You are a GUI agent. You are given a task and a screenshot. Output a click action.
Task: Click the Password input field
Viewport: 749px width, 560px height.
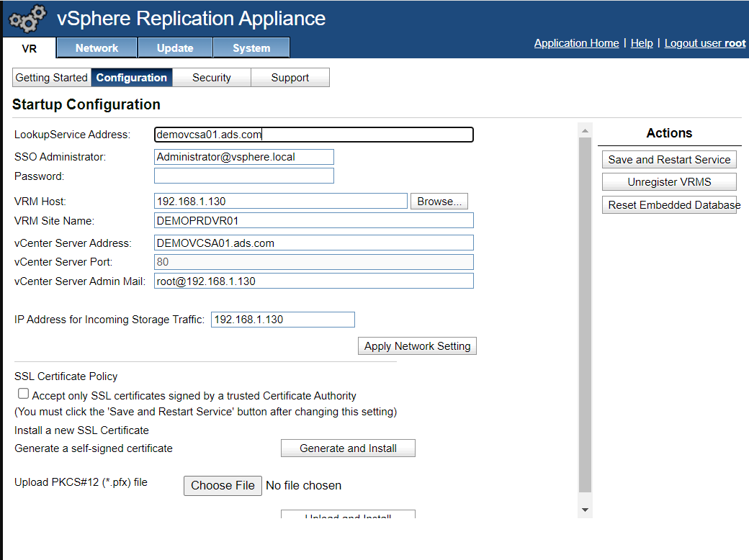click(x=244, y=176)
